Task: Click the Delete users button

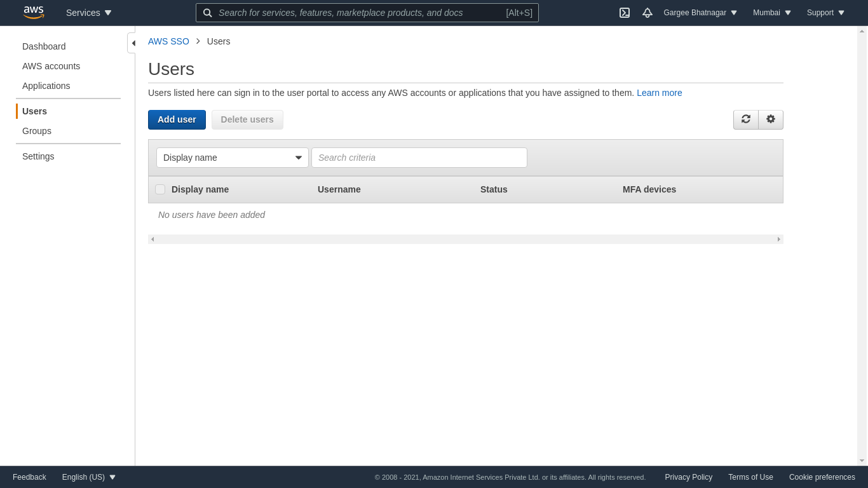Action: [x=247, y=119]
